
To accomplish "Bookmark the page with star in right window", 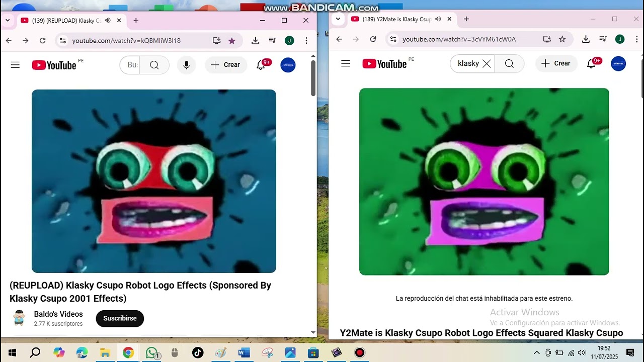I will (x=562, y=39).
